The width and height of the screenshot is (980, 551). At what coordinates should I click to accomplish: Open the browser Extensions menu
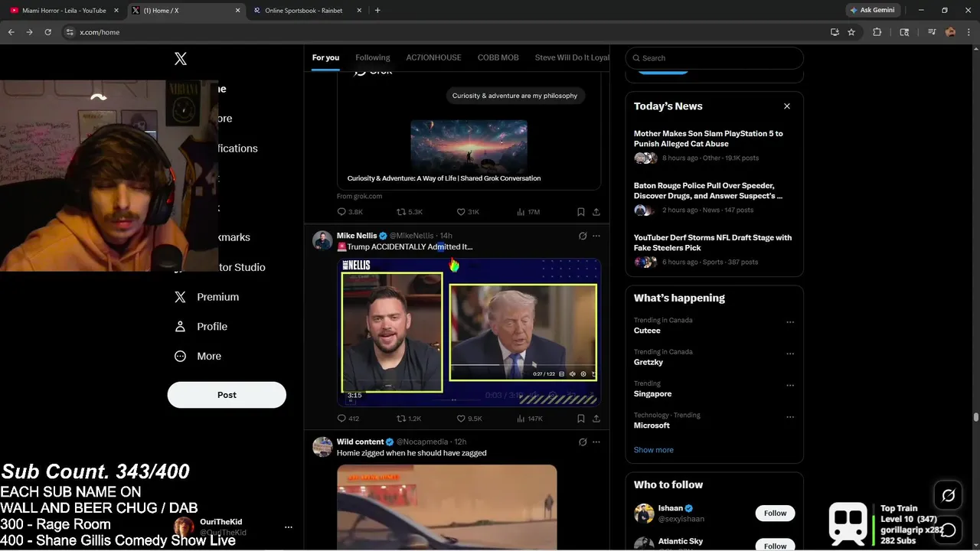coord(877,32)
